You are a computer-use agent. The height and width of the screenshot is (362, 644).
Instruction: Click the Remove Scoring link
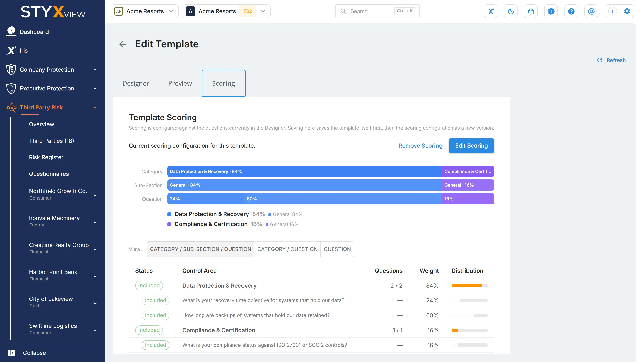420,146
